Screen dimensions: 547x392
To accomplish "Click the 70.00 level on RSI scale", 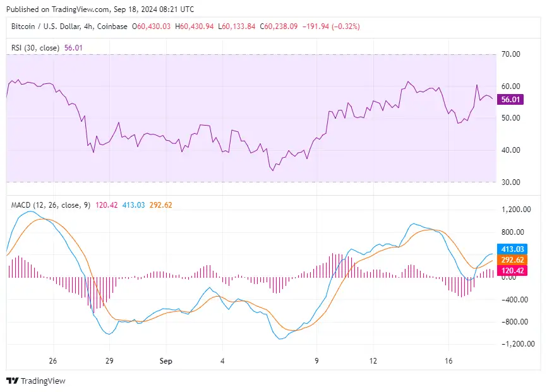I will tap(512, 55).
